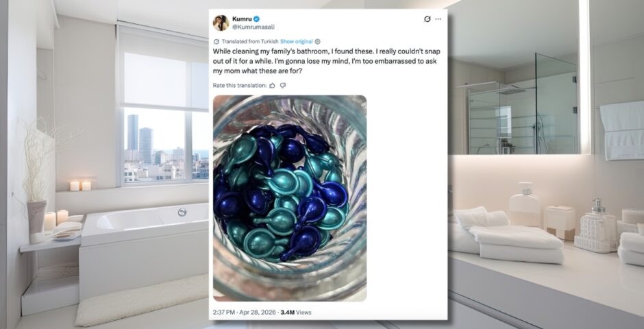Click the blue verified badge beside Kumru
Screen dimensions: 644x329
click(257, 19)
